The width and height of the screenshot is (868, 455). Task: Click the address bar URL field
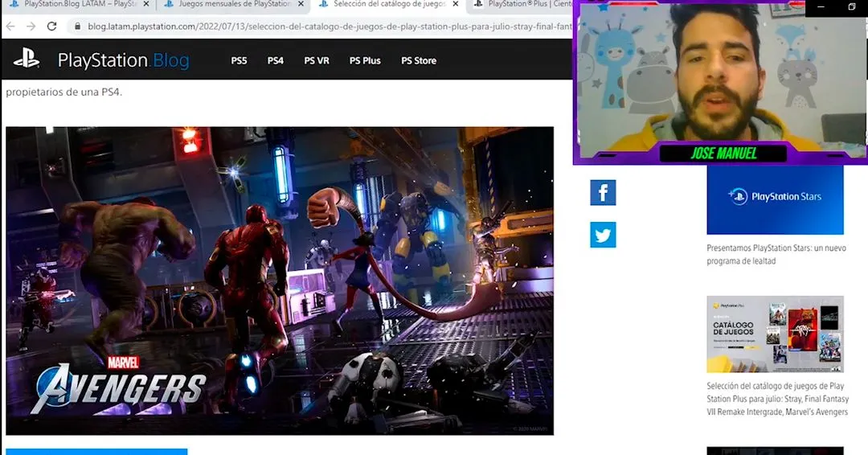(330, 26)
